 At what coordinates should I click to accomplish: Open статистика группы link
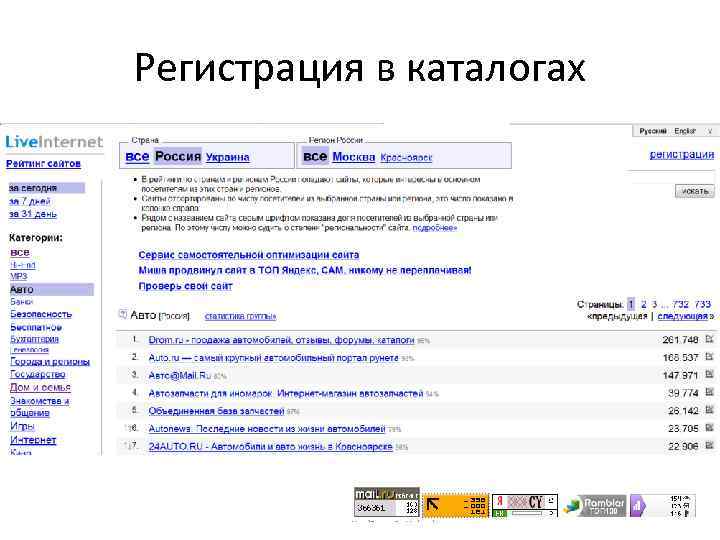click(x=240, y=316)
